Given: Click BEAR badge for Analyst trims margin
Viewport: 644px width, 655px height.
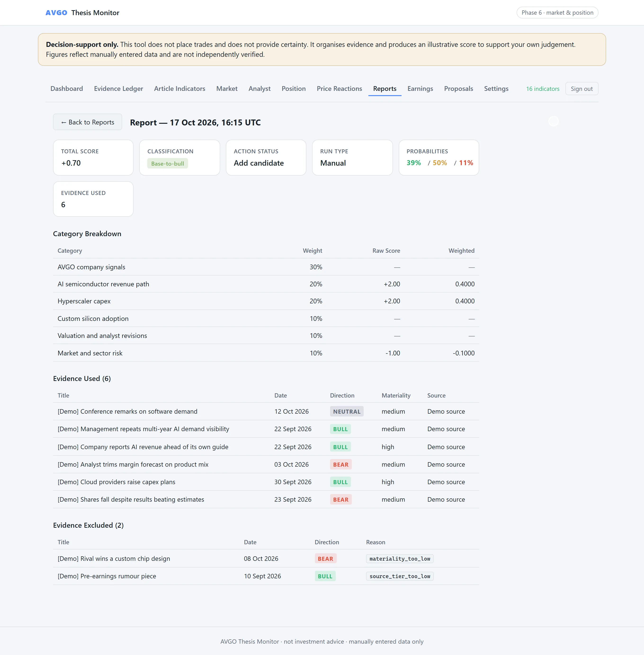Looking at the screenshot, I should tap(341, 464).
